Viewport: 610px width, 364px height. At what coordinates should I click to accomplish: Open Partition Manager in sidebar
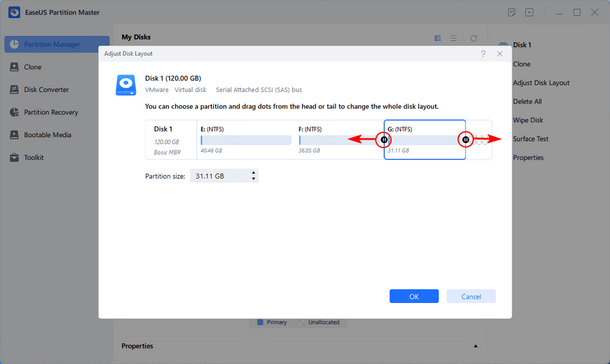tap(57, 45)
